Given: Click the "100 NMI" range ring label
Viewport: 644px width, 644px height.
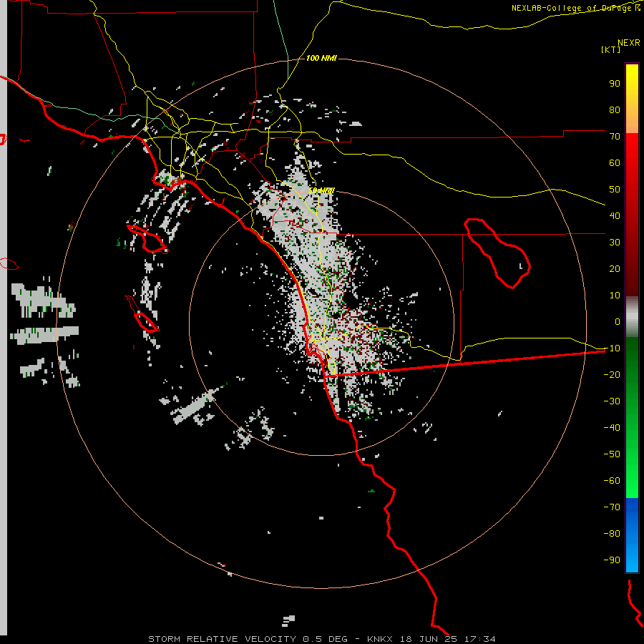Looking at the screenshot, I should [321, 59].
